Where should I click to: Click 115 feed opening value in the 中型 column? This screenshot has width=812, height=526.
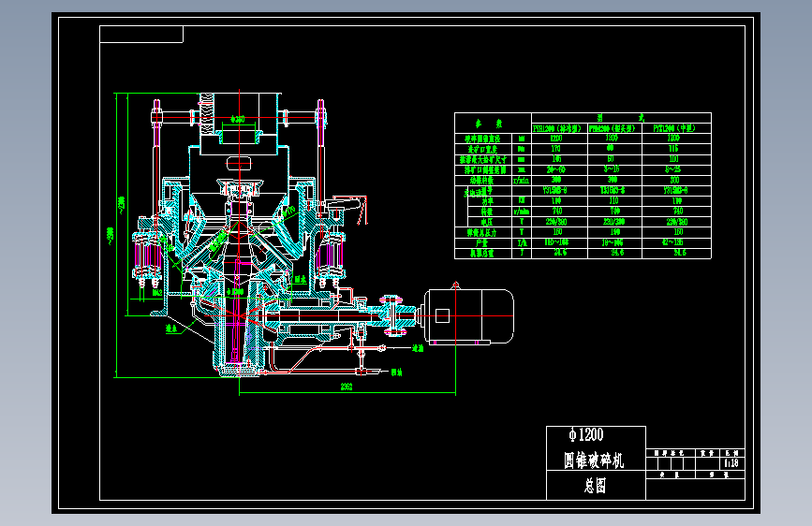point(673,149)
